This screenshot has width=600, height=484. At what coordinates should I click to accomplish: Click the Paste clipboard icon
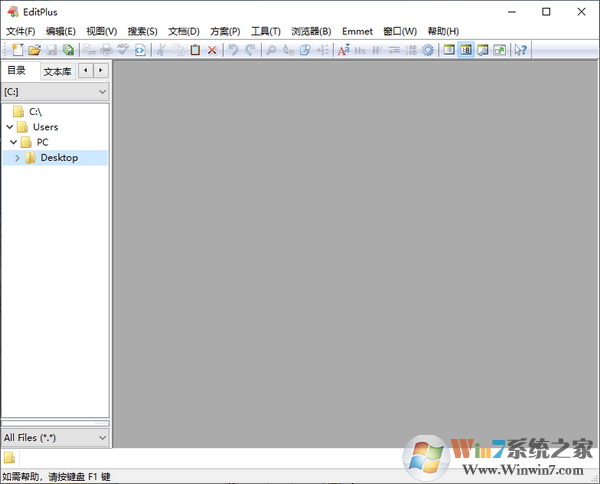(195, 50)
